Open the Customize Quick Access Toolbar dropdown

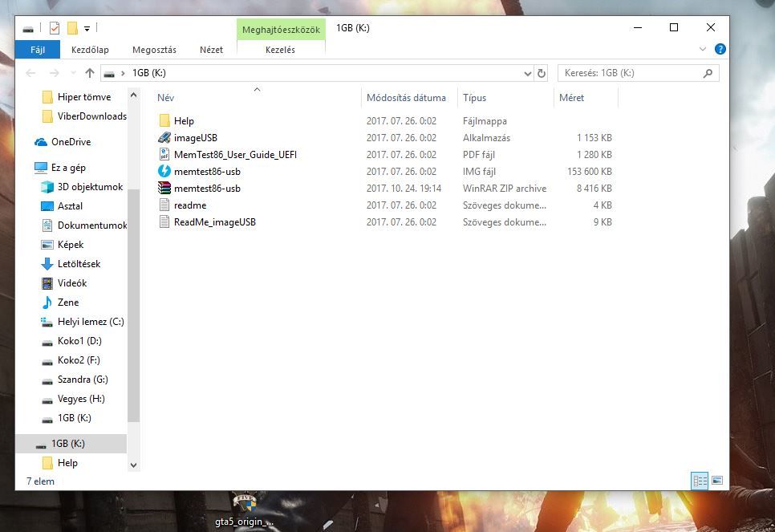point(87,29)
